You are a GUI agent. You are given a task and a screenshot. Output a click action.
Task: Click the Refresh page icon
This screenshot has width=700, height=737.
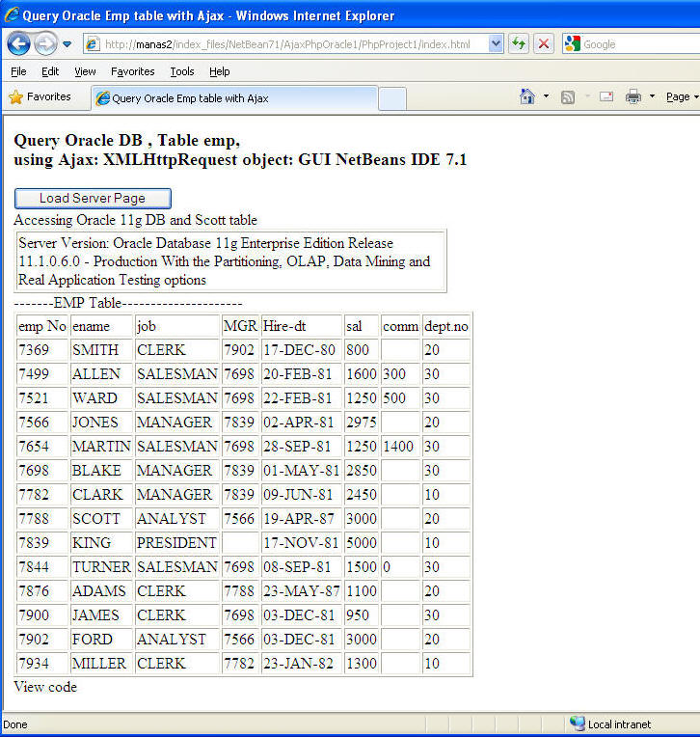[519, 44]
